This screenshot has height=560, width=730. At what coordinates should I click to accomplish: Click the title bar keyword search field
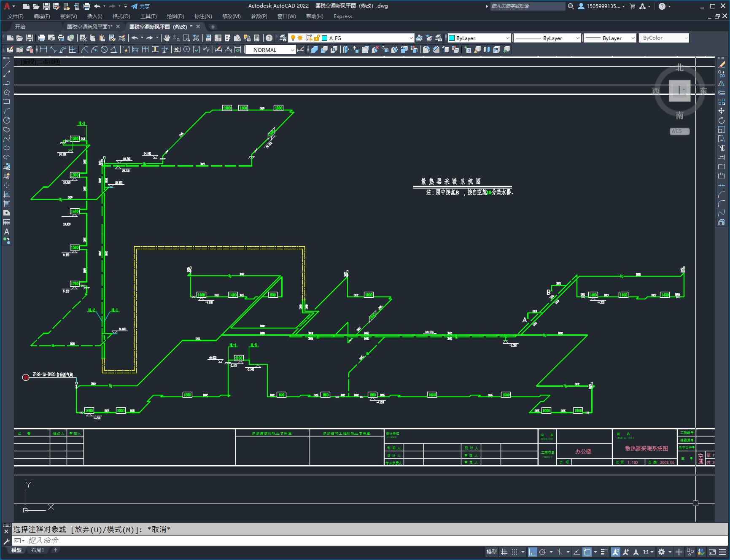tap(527, 6)
